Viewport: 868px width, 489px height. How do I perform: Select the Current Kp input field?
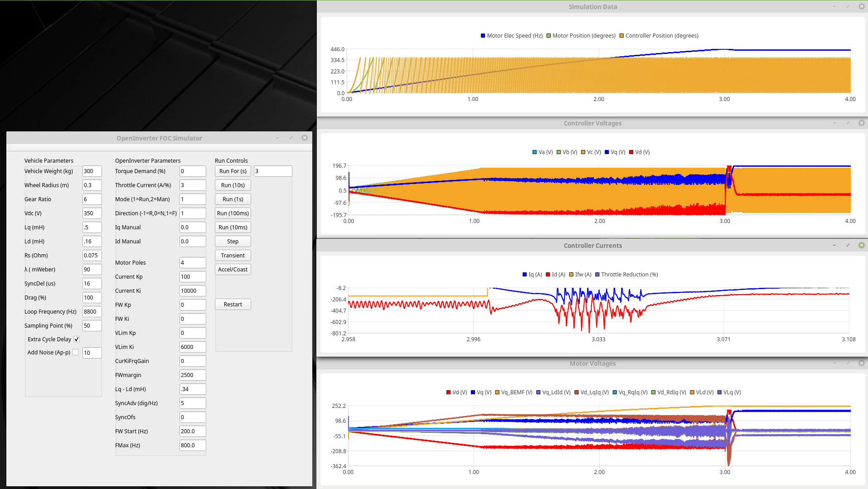pos(192,277)
